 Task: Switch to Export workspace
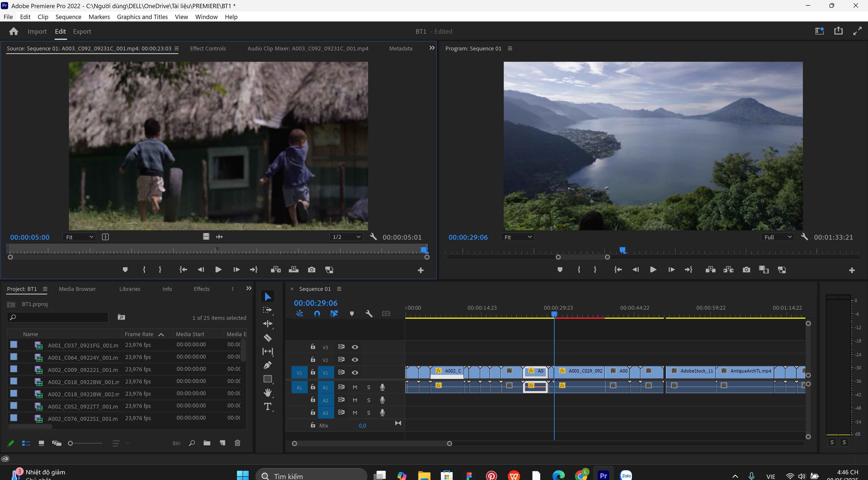(82, 31)
